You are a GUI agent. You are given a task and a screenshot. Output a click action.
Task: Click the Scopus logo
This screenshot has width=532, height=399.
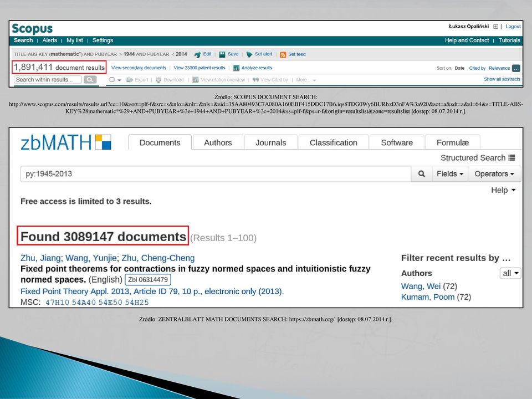(x=32, y=28)
